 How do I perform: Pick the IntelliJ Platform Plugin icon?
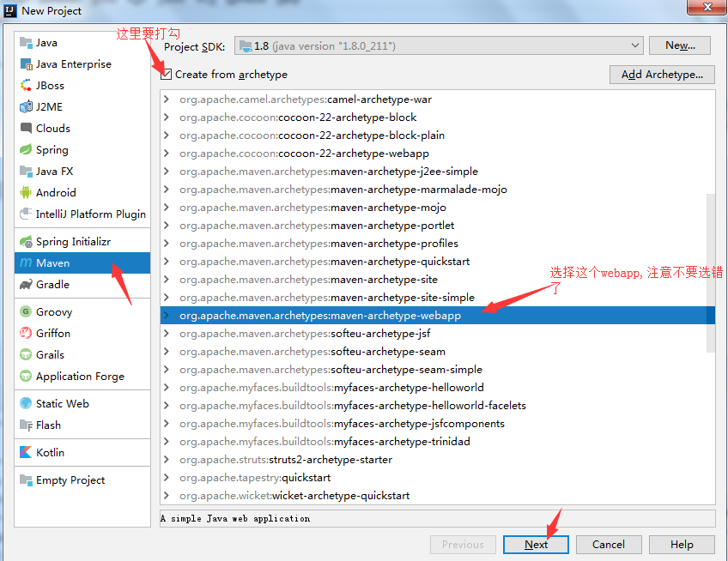click(26, 214)
